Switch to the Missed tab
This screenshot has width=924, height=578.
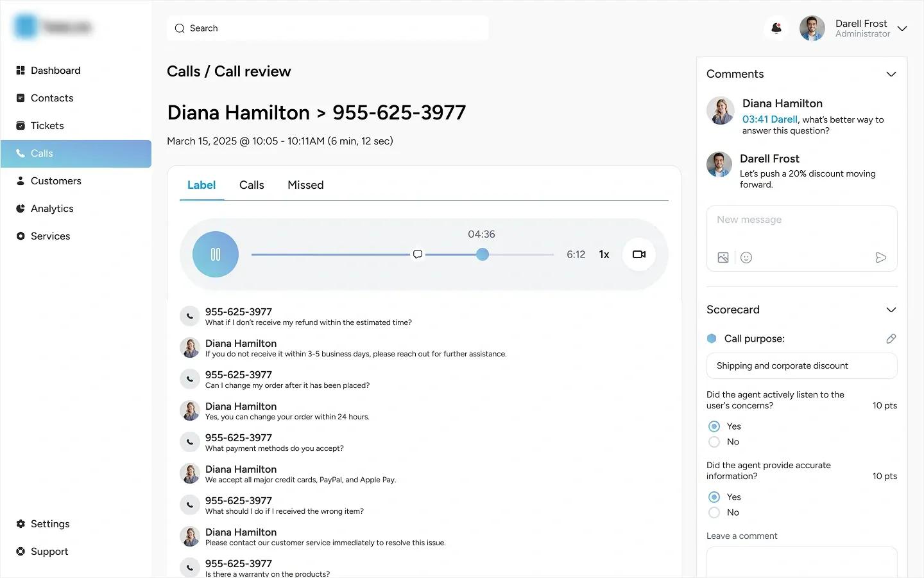click(x=305, y=185)
